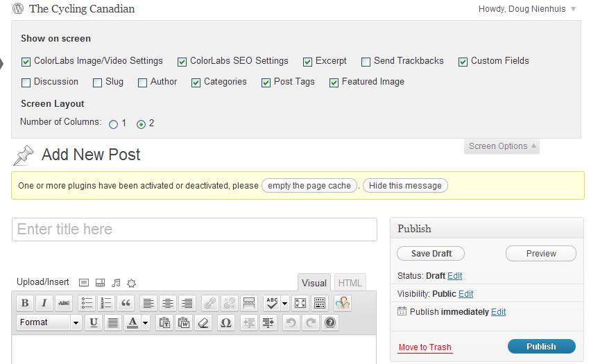Switch to the HTML editor tab
The image size is (591, 364).
click(x=350, y=283)
